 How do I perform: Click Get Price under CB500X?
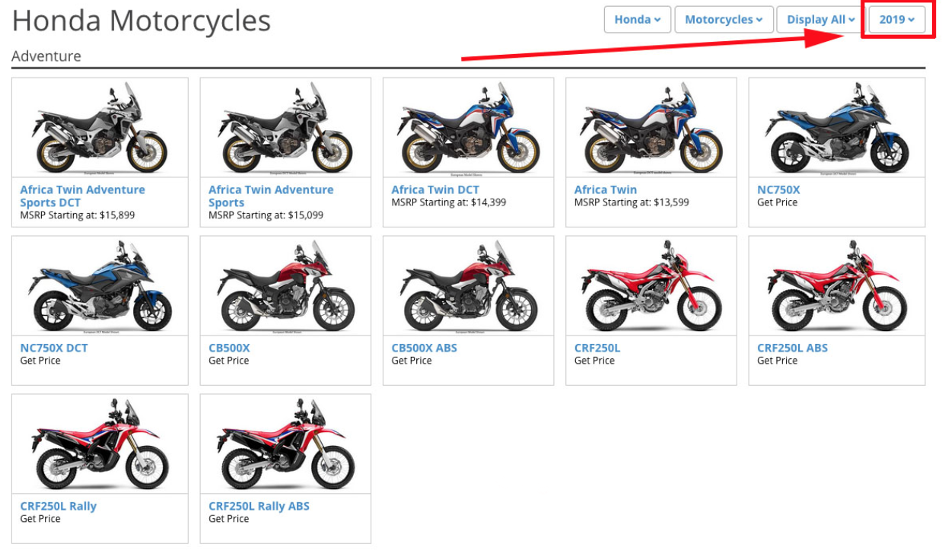point(229,361)
